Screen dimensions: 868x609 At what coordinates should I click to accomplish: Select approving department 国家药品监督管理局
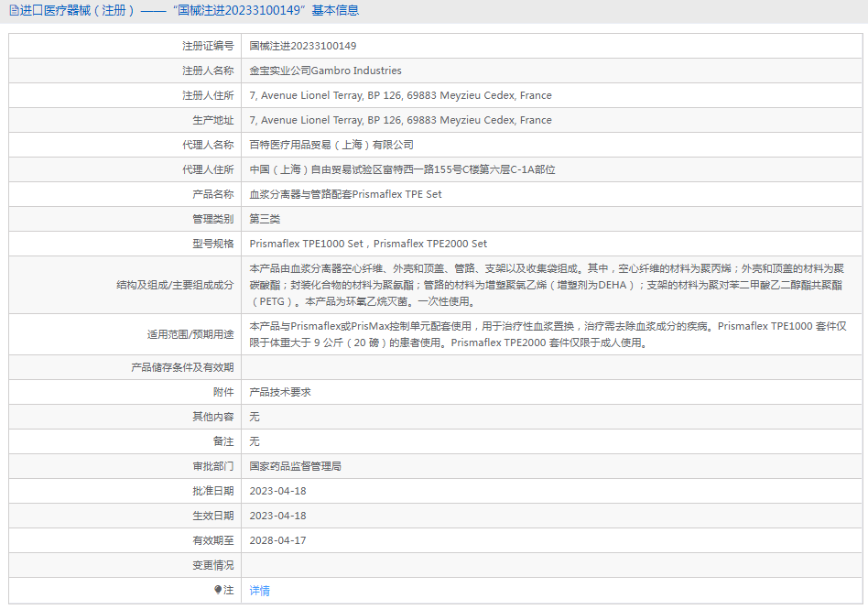(x=295, y=466)
